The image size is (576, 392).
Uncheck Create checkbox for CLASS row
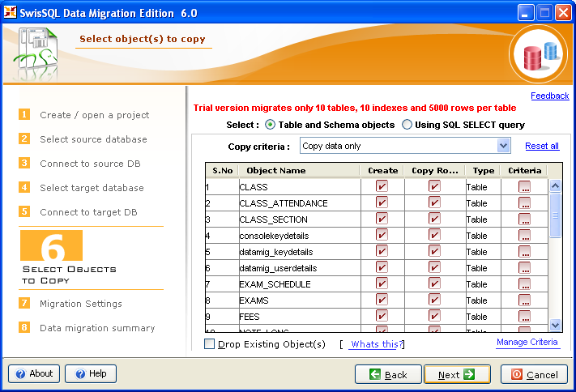[382, 186]
